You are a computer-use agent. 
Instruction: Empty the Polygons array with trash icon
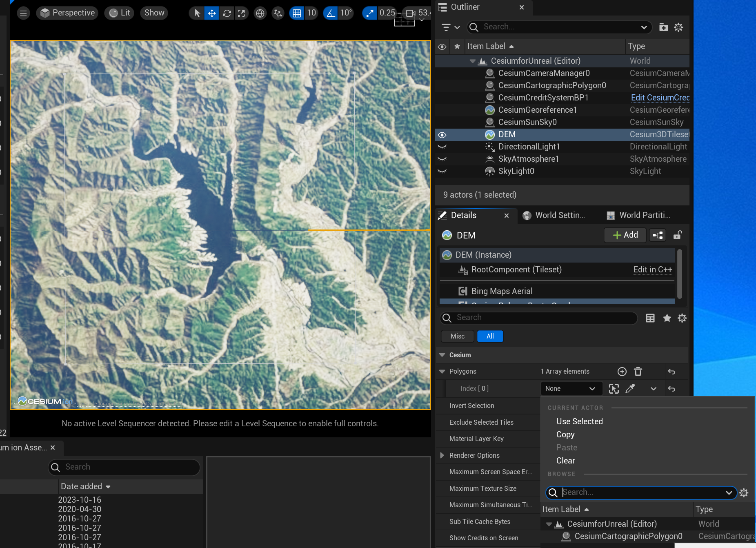(x=638, y=372)
